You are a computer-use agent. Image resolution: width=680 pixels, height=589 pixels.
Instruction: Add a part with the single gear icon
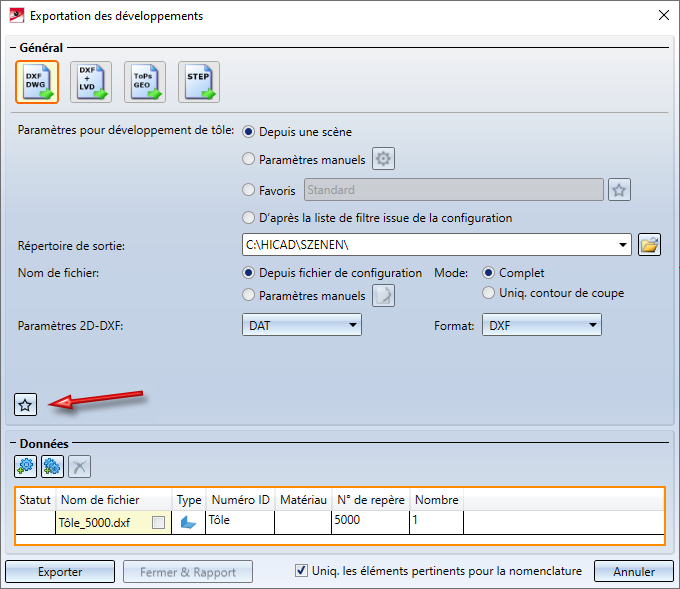(26, 467)
